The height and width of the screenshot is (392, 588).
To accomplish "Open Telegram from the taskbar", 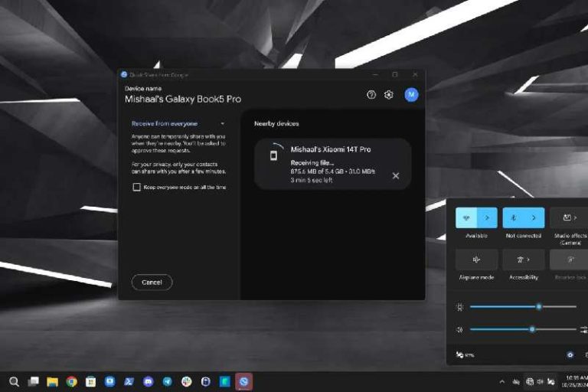I will click(x=168, y=381).
